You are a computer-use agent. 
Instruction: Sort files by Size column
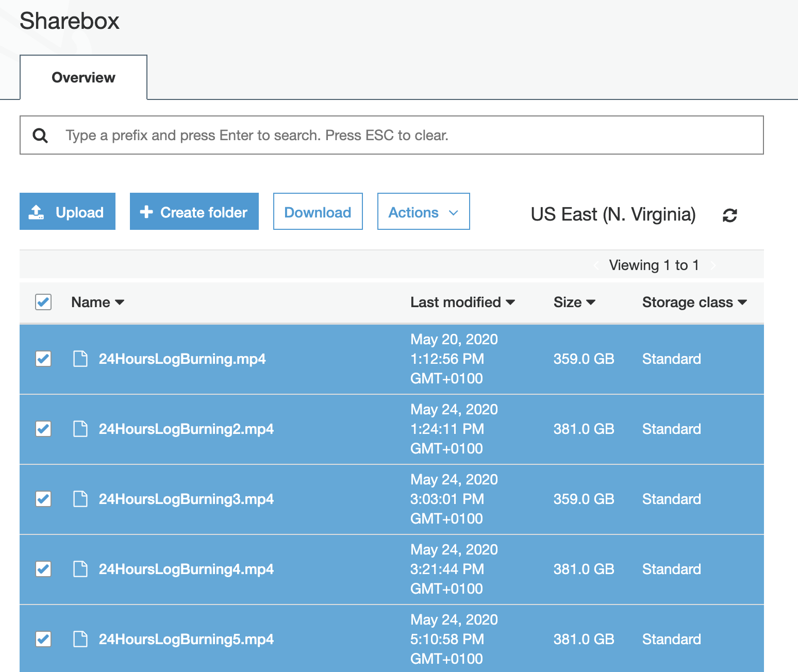(x=574, y=303)
